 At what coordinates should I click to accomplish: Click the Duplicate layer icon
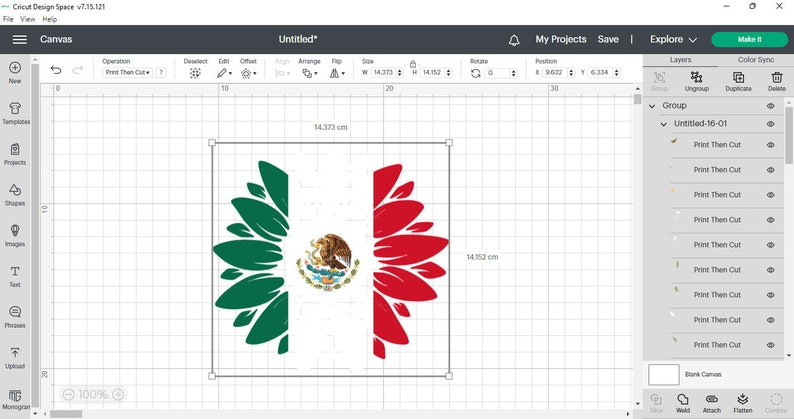tap(738, 79)
